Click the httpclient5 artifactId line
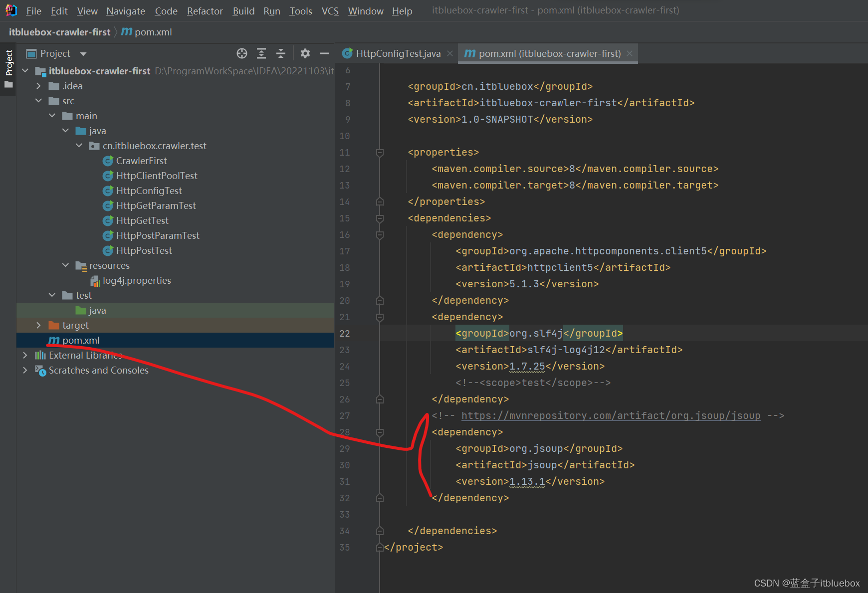The image size is (868, 593). tap(563, 267)
